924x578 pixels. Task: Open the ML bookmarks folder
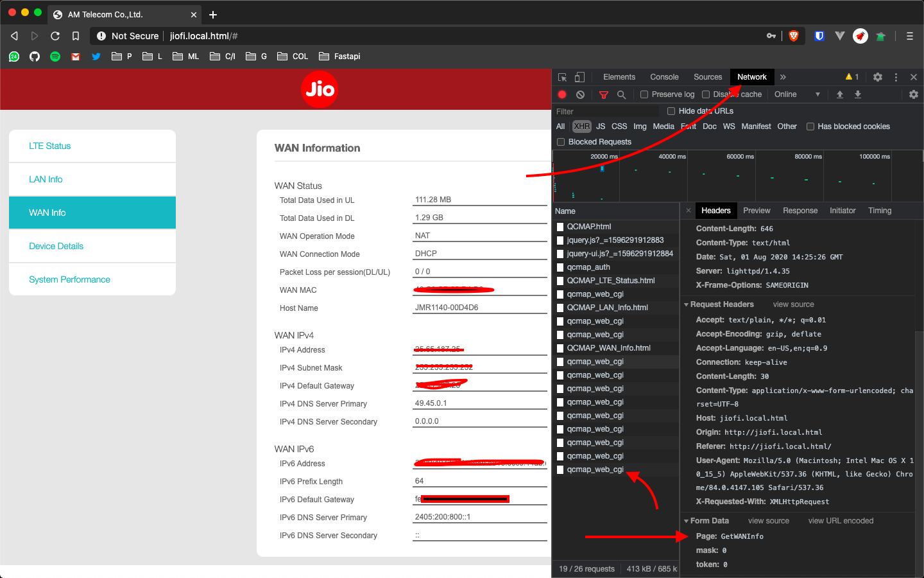(x=186, y=57)
